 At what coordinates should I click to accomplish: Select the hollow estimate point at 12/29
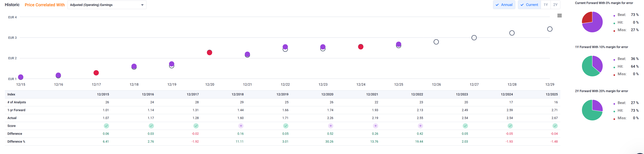pos(550,29)
